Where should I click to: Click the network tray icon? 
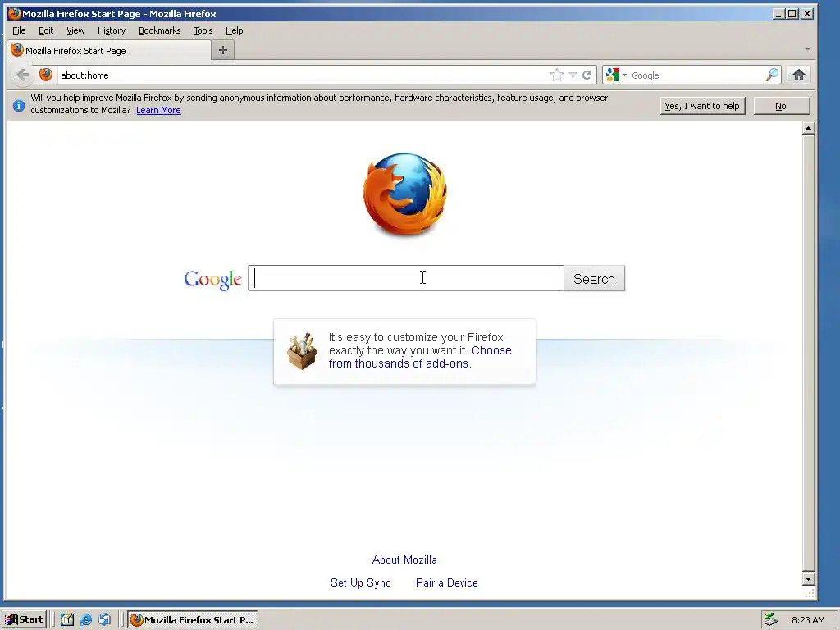pos(770,620)
